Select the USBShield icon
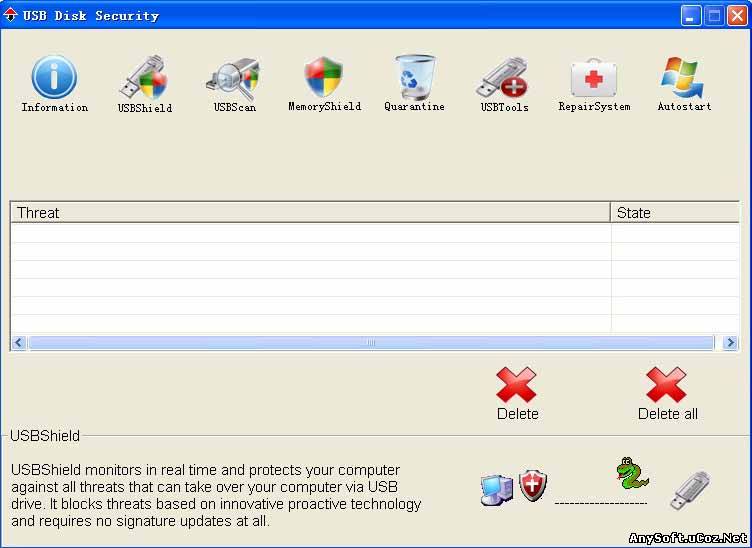The height and width of the screenshot is (548, 752). [144, 84]
